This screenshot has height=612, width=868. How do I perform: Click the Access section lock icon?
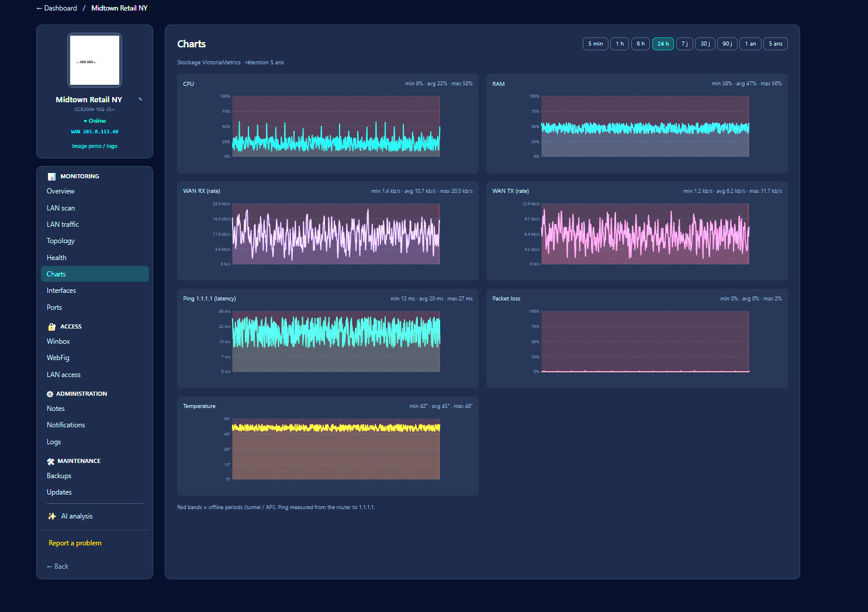(51, 327)
